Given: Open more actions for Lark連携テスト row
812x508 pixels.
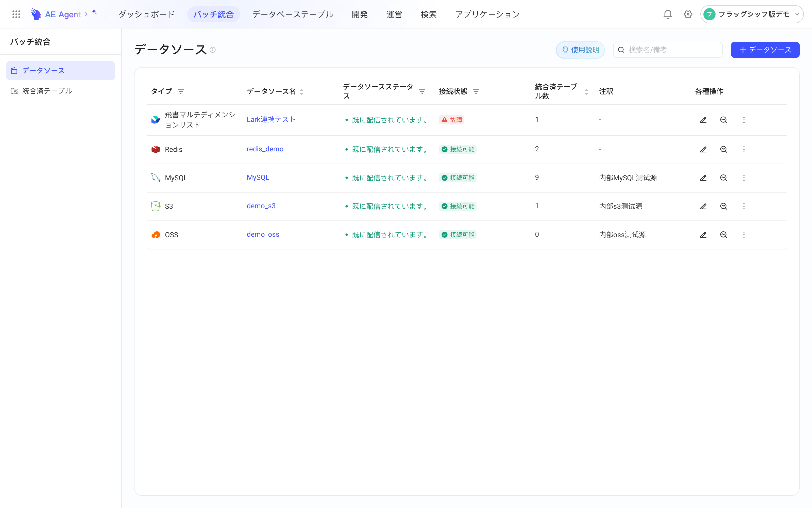Looking at the screenshot, I should pyautogui.click(x=744, y=120).
